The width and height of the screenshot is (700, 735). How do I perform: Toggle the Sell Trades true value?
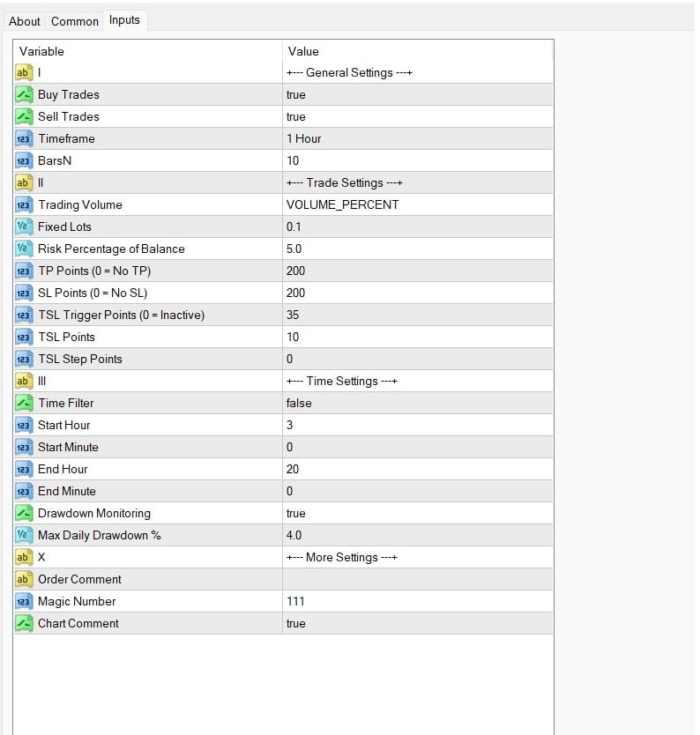[296, 116]
